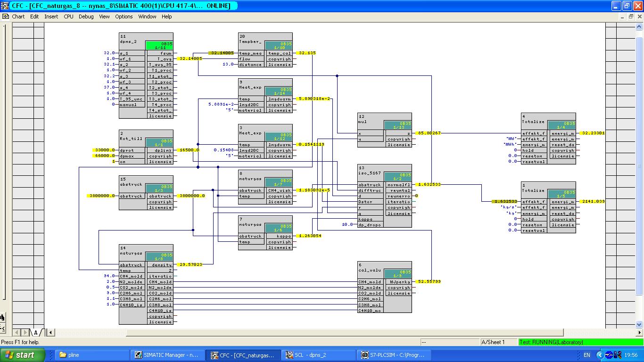Click the binoculars find icon on left edge
Viewport: 644px width, 362px height.
2,318
